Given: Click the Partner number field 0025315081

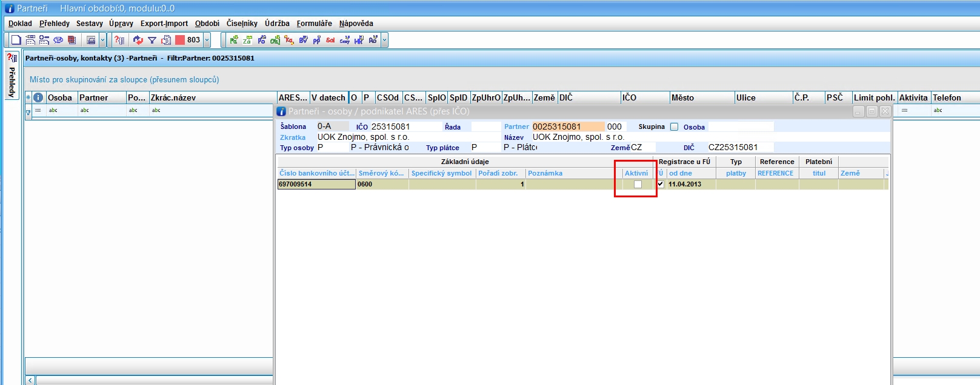Looking at the screenshot, I should click(567, 127).
